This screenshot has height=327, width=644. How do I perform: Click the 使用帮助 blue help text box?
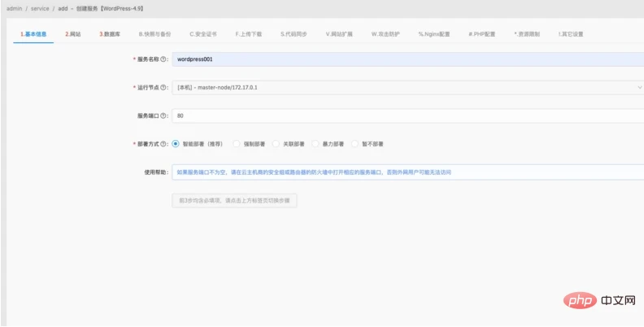coord(408,172)
